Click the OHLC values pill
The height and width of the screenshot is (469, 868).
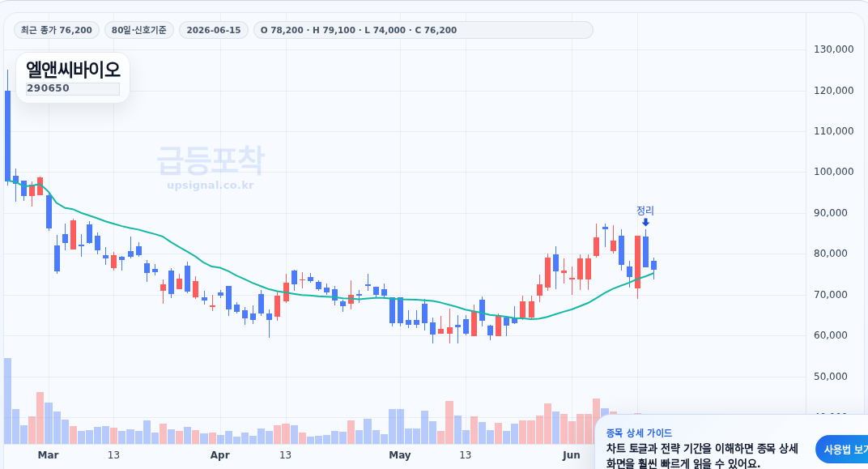(x=423, y=30)
